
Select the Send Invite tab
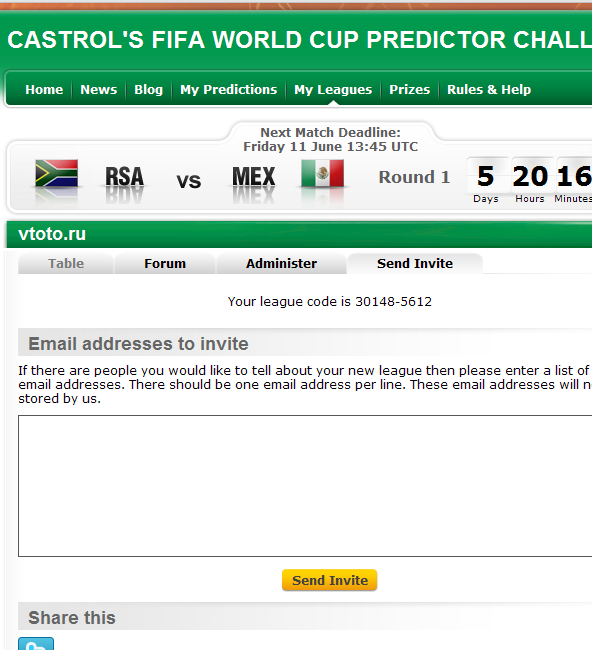(415, 264)
